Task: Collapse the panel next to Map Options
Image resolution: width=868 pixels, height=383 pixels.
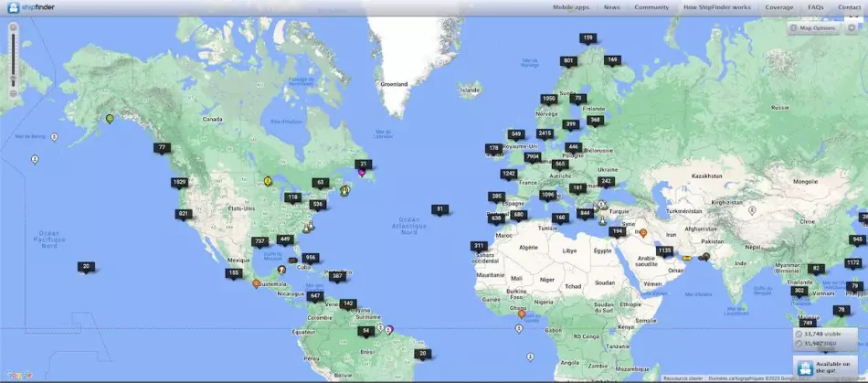Action: [852, 27]
